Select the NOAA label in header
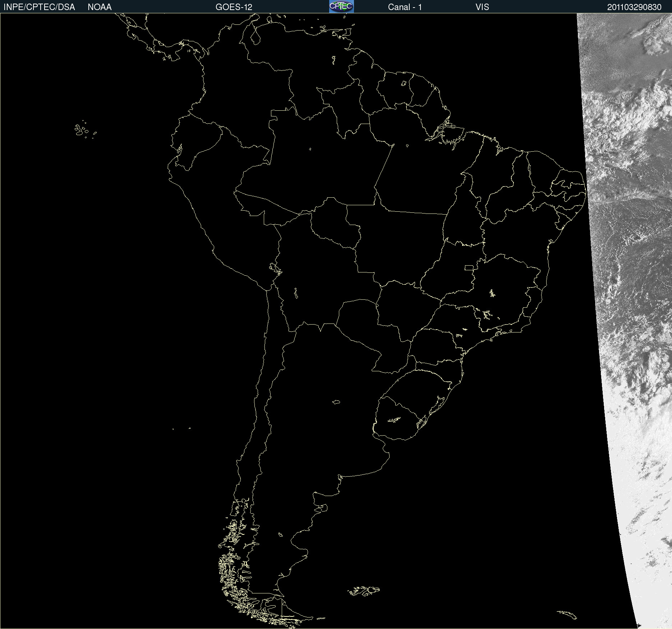 tap(100, 7)
